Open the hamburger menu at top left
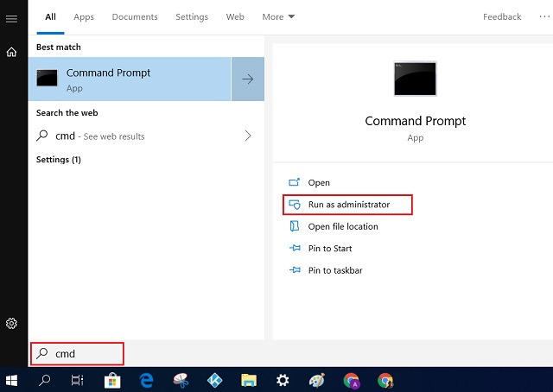The height and width of the screenshot is (392, 553). click(11, 19)
